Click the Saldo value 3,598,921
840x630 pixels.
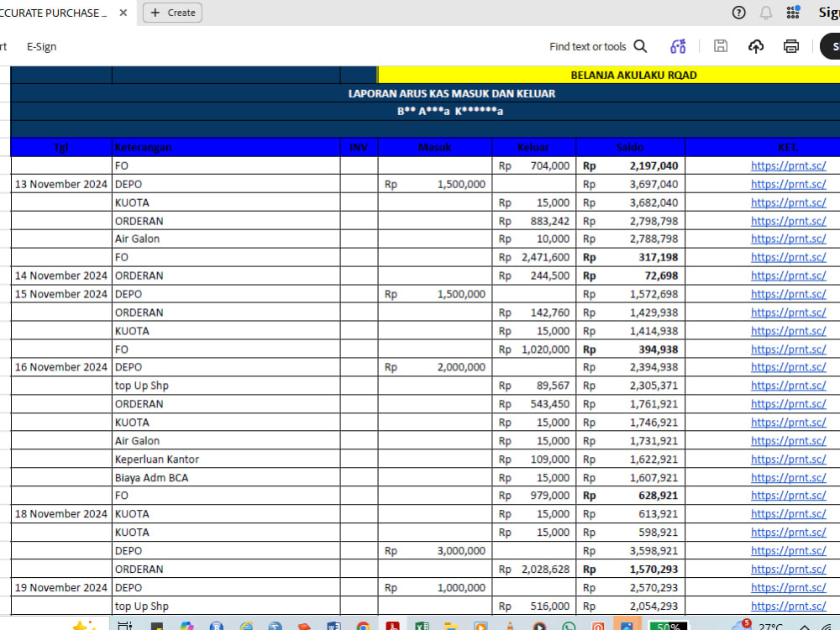(654, 551)
